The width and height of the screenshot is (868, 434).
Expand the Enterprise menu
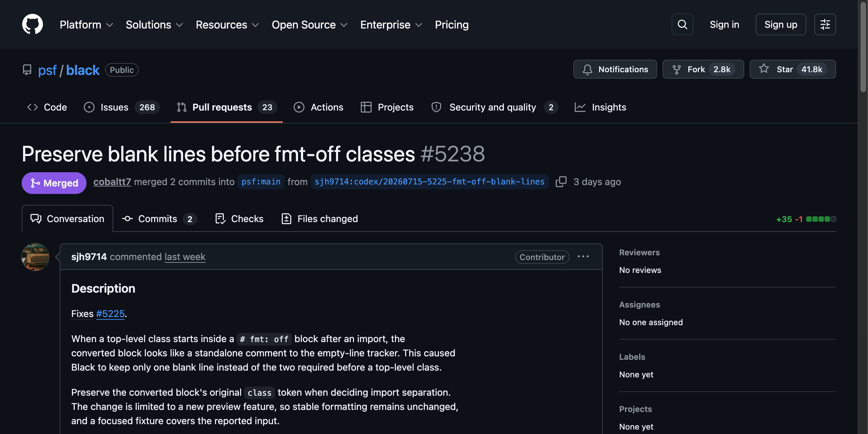pyautogui.click(x=391, y=25)
